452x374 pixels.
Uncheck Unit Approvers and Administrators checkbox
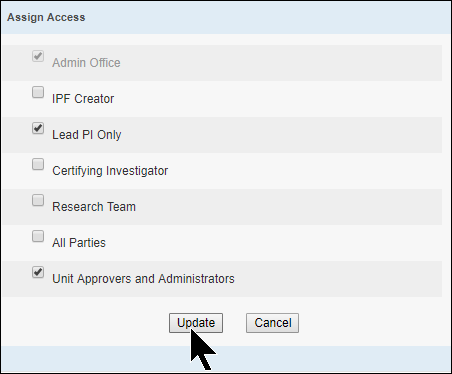(38, 272)
